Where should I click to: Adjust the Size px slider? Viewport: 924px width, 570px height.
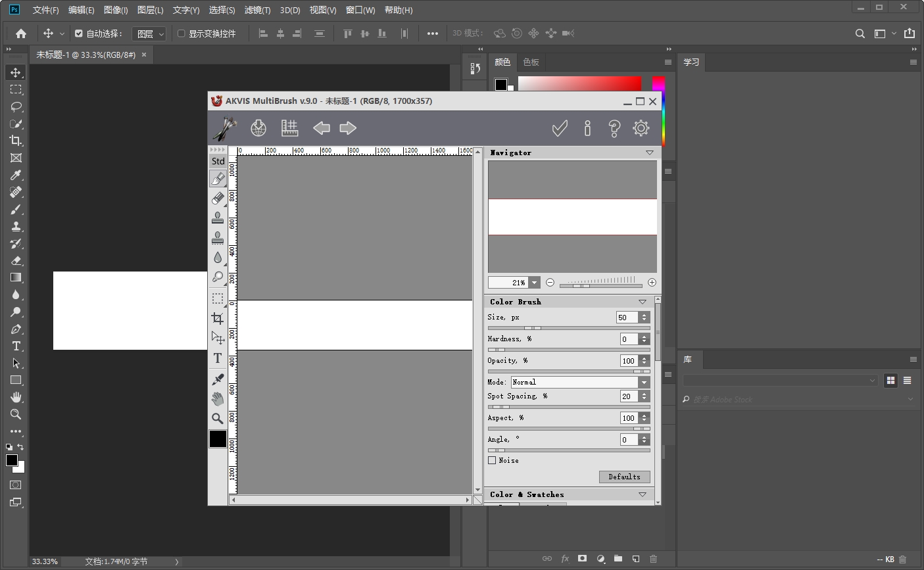(569, 327)
